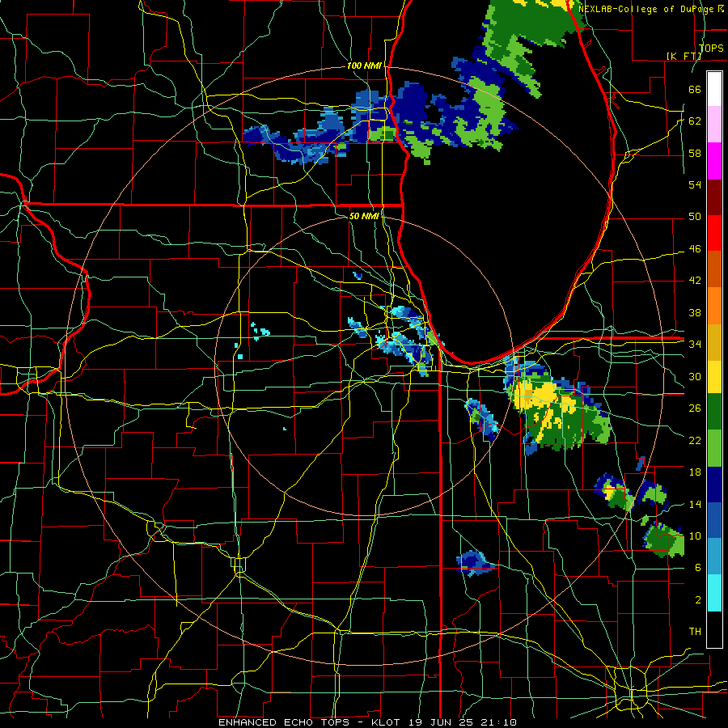
Task: Click the '30' legend value
Action: [695, 376]
